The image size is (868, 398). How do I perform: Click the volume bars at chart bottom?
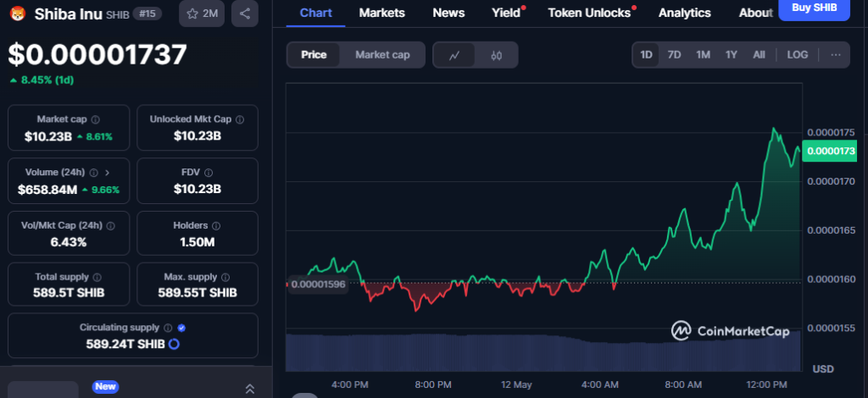point(543,351)
